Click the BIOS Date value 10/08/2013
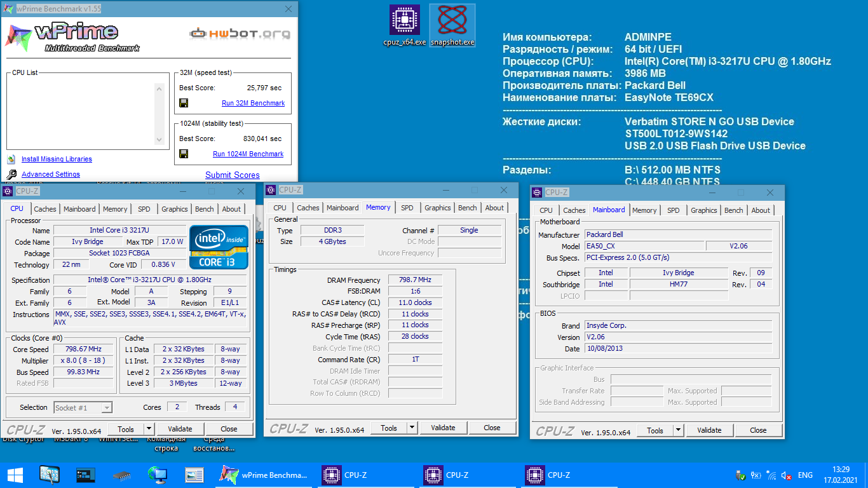This screenshot has width=868, height=488. tap(678, 349)
